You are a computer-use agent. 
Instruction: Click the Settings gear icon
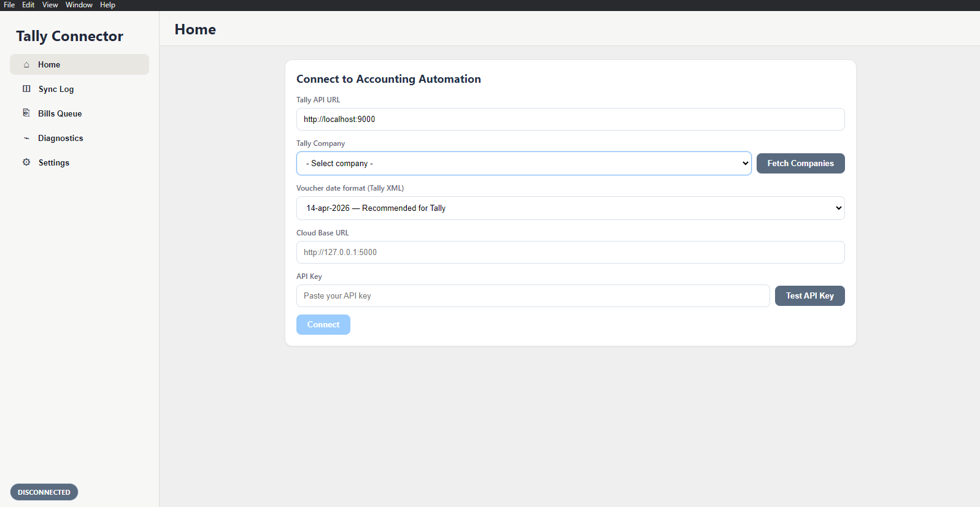tap(26, 162)
